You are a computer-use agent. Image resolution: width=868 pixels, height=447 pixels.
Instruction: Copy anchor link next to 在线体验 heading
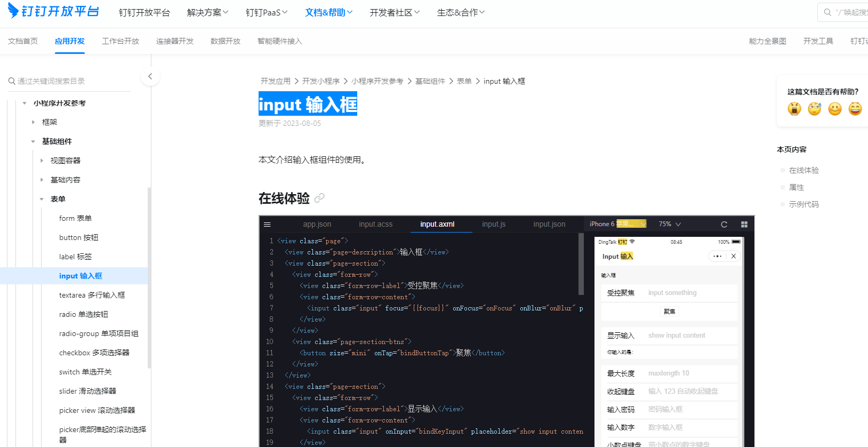[x=319, y=198]
